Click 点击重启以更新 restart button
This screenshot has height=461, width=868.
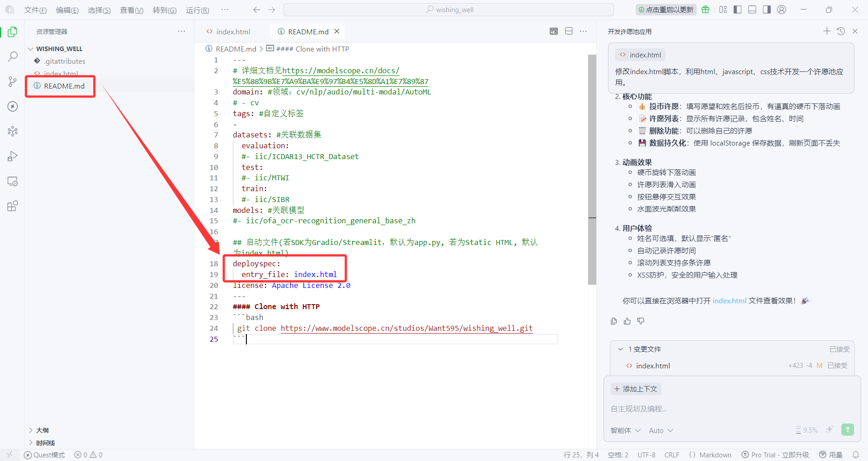click(665, 9)
